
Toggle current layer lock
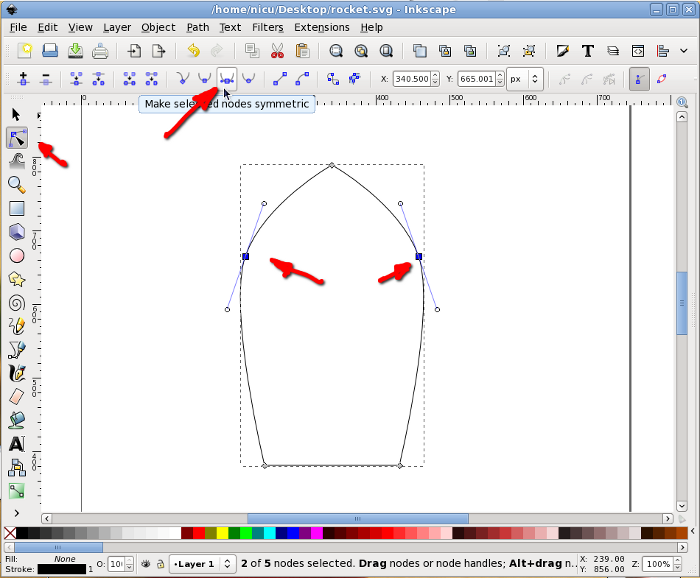pos(160,564)
